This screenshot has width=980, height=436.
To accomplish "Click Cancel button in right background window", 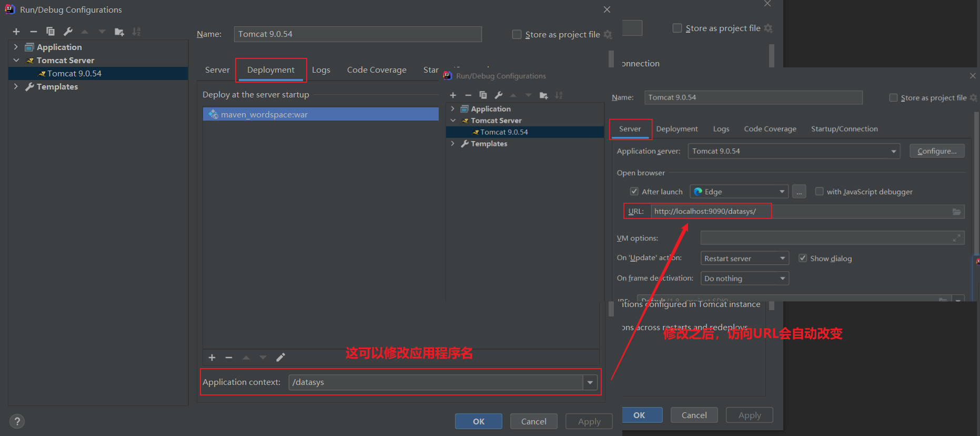I will (x=694, y=415).
